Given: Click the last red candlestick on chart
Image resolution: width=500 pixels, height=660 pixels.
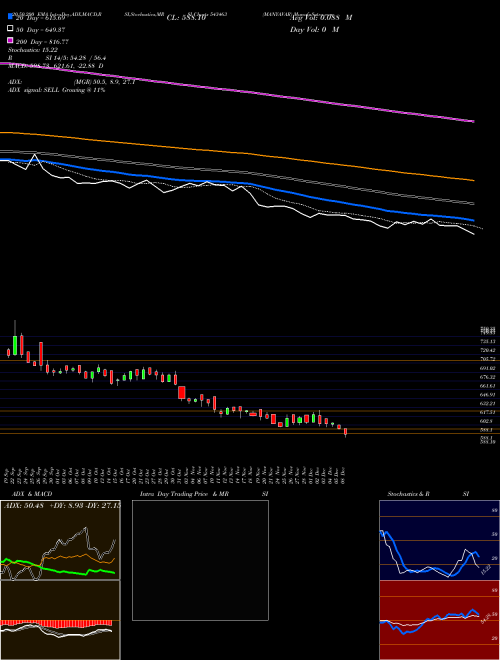Looking at the screenshot, I should [346, 432].
